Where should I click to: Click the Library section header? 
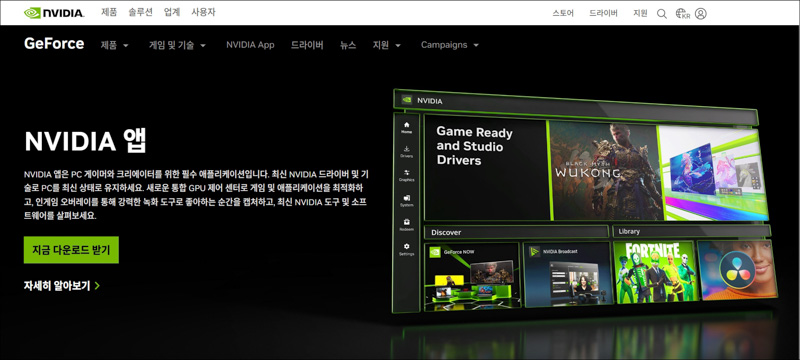tap(691, 231)
